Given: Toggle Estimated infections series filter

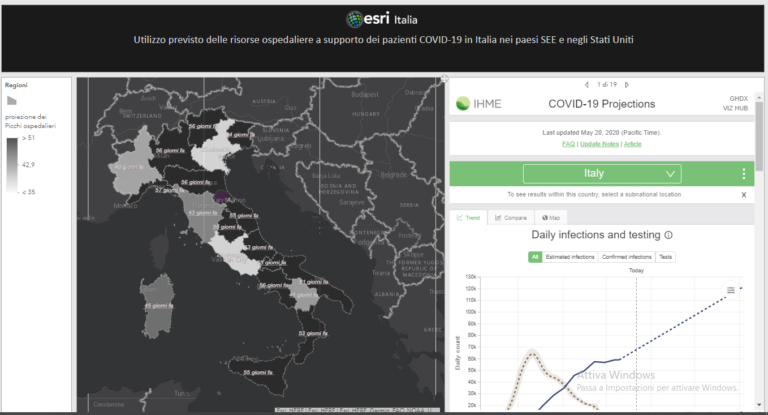Looking at the screenshot, I should (x=570, y=257).
